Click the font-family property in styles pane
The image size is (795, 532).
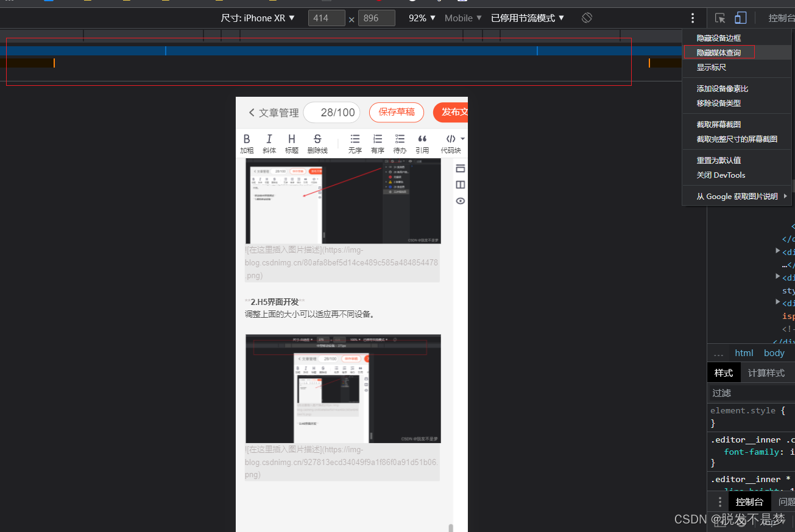pyautogui.click(x=752, y=452)
